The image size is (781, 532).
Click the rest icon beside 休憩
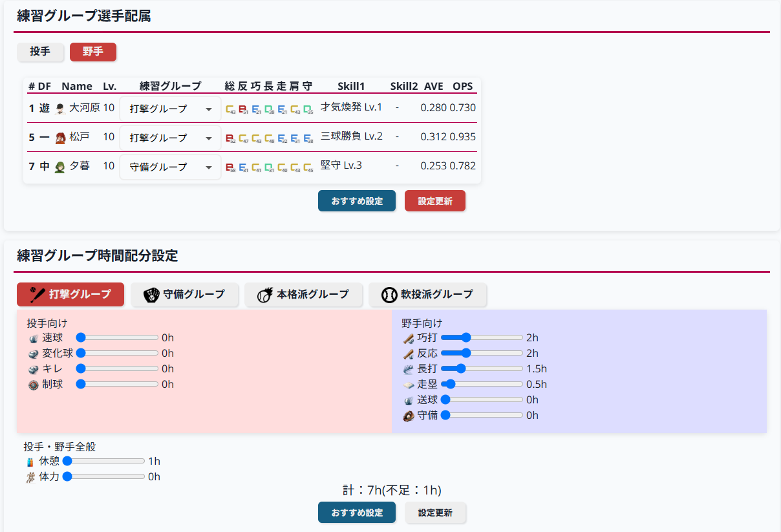pos(30,462)
